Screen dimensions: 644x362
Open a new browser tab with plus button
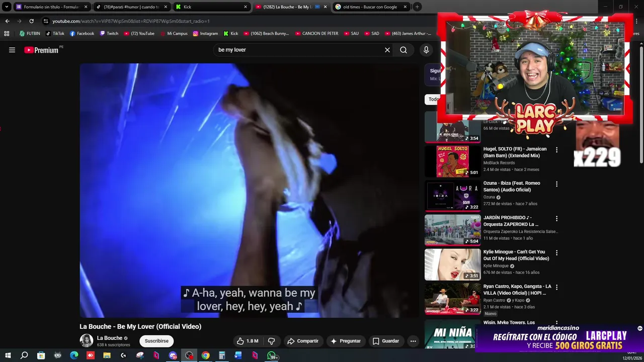(417, 7)
